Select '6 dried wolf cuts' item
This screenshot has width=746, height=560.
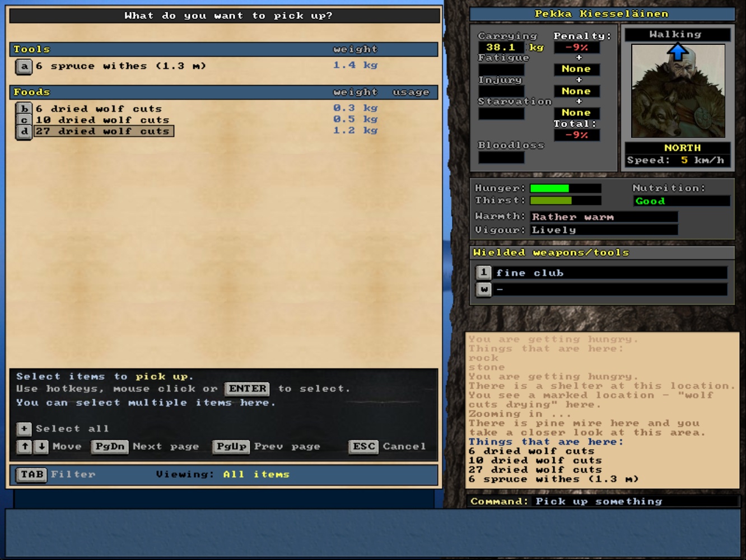(99, 109)
